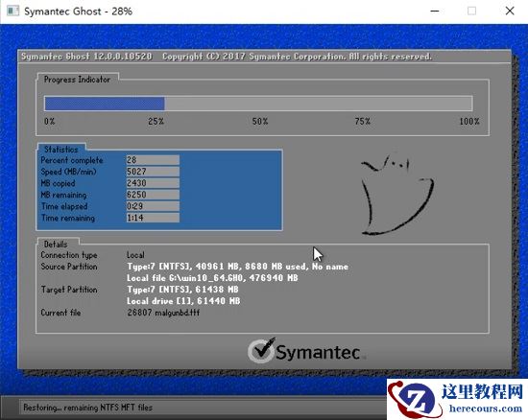
Task: Click the current file 26807 malgunbd.ttf
Action: [x=163, y=313]
